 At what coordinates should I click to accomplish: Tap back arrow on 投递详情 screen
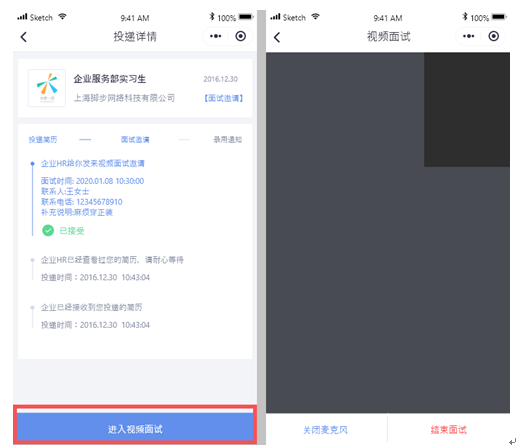coord(23,37)
